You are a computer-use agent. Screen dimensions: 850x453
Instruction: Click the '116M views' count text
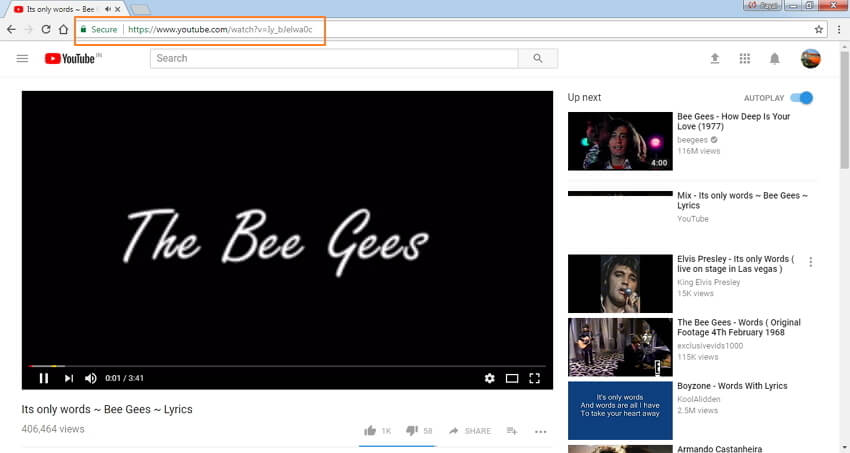[x=699, y=151]
